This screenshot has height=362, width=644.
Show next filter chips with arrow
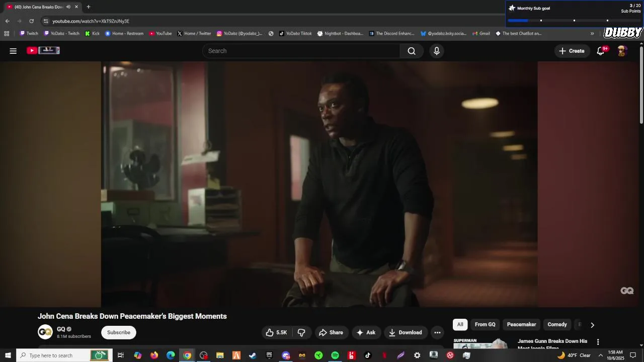tap(592, 325)
